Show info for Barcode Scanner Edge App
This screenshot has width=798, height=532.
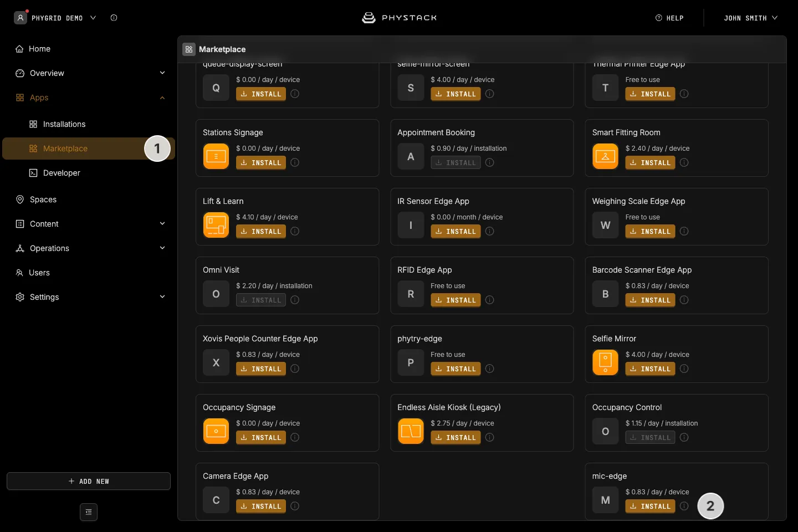tap(684, 300)
